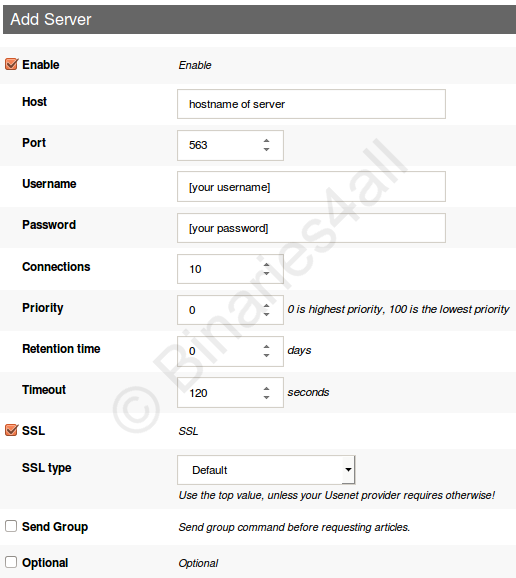Focus the Host input field
516x578 pixels.
(311, 104)
